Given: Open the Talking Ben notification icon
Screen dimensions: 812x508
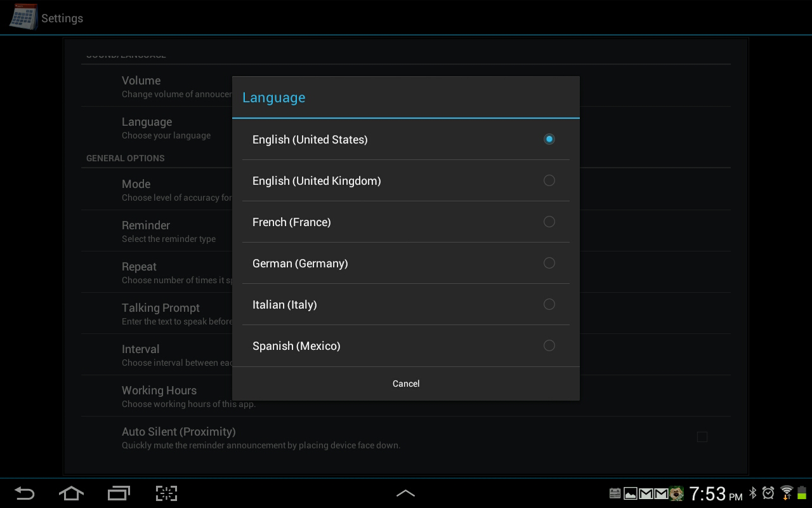Looking at the screenshot, I should 676,493.
